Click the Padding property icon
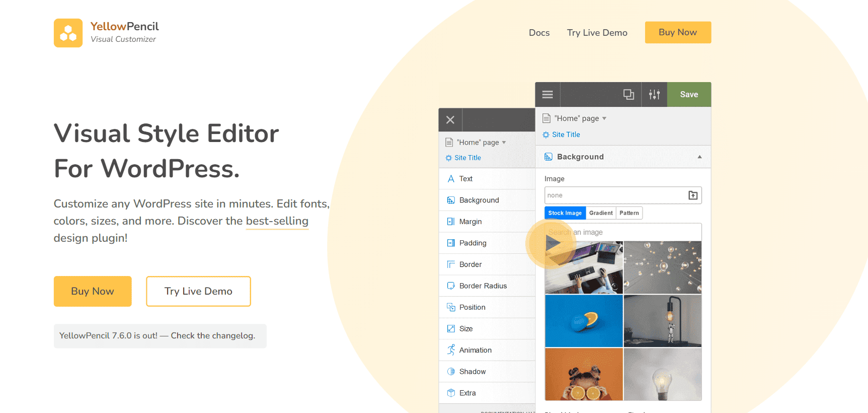 tap(451, 243)
